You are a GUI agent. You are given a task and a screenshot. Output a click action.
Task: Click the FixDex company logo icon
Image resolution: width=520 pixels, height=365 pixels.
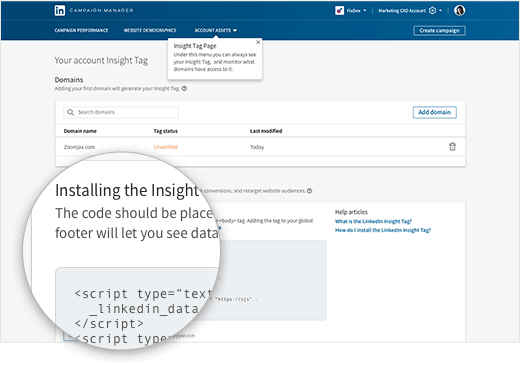coord(339,11)
